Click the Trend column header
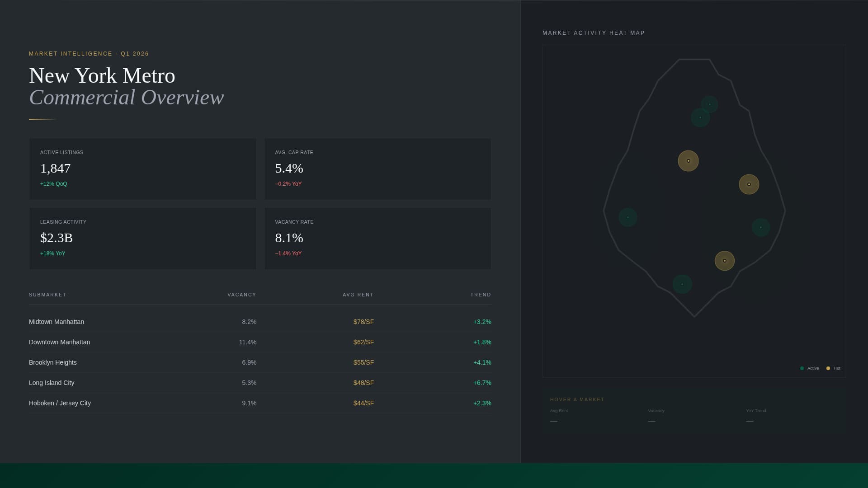Screen dimensions: 868x488 click(x=480, y=295)
